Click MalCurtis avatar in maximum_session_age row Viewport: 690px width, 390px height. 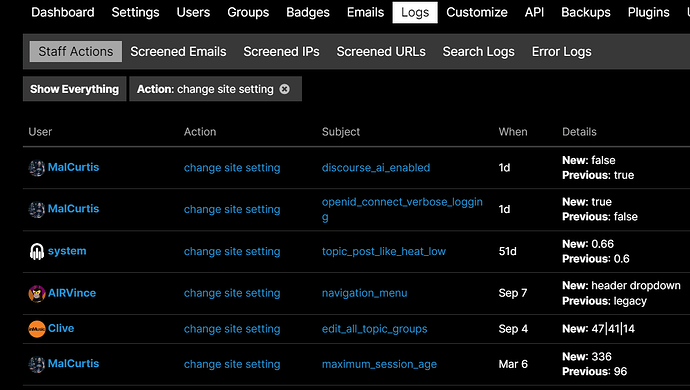pos(37,364)
